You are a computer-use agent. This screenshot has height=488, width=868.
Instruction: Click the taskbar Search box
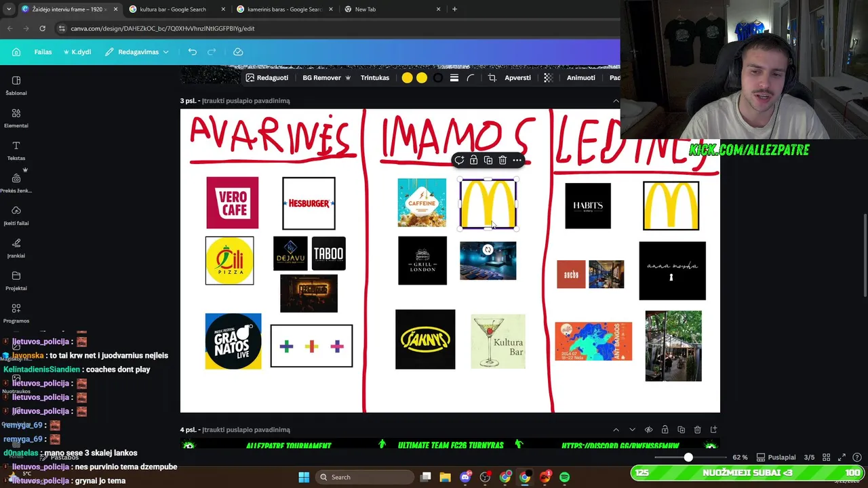363,477
